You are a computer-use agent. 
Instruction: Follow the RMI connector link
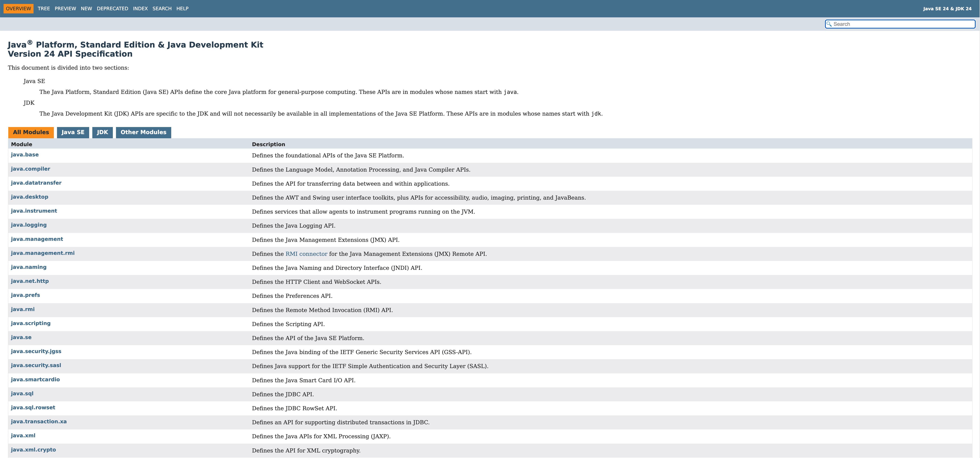(306, 254)
